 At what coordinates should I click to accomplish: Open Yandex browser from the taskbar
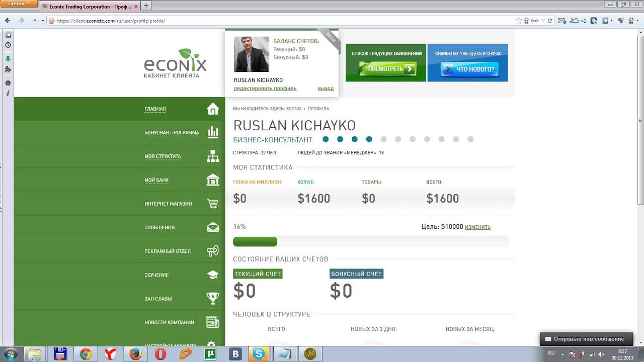coord(111,354)
